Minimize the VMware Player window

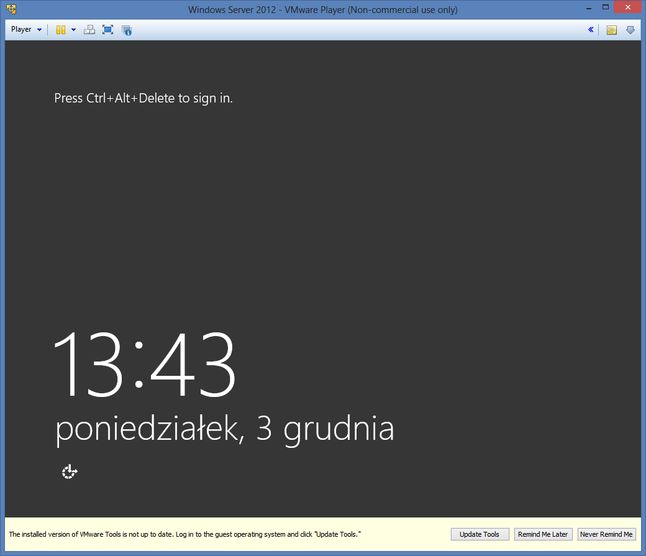(x=589, y=8)
